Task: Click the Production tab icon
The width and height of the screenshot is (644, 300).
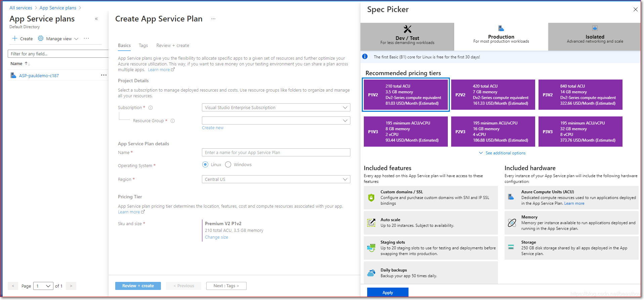Action: point(501,28)
